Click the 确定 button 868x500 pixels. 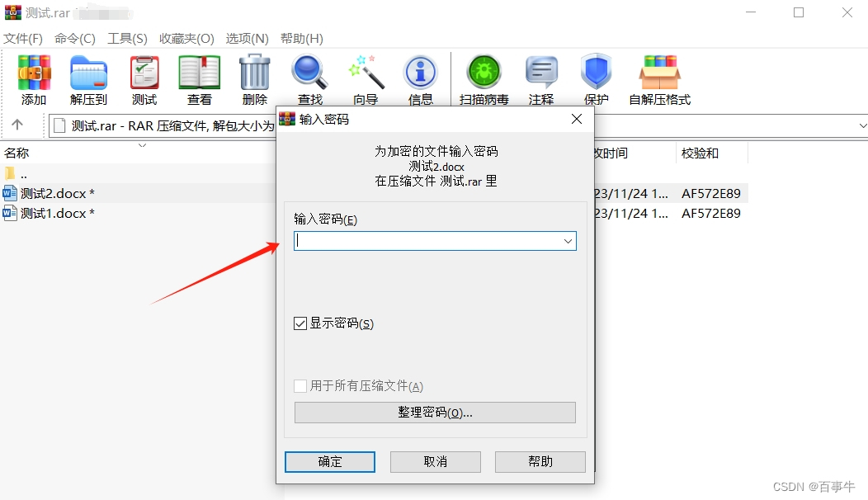(330, 462)
